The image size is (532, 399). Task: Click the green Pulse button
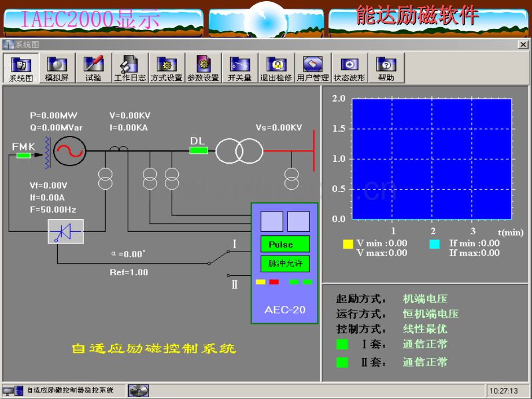(285, 244)
